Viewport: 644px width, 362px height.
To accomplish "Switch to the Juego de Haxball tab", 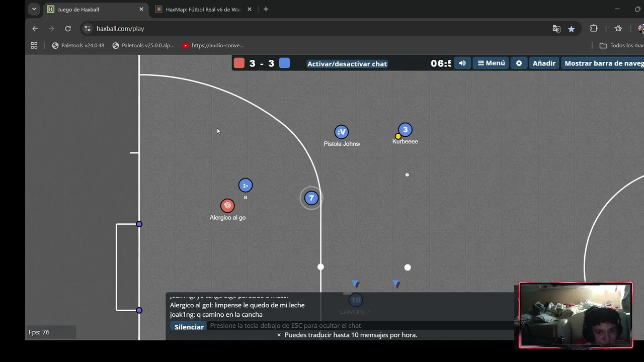I will click(x=96, y=9).
